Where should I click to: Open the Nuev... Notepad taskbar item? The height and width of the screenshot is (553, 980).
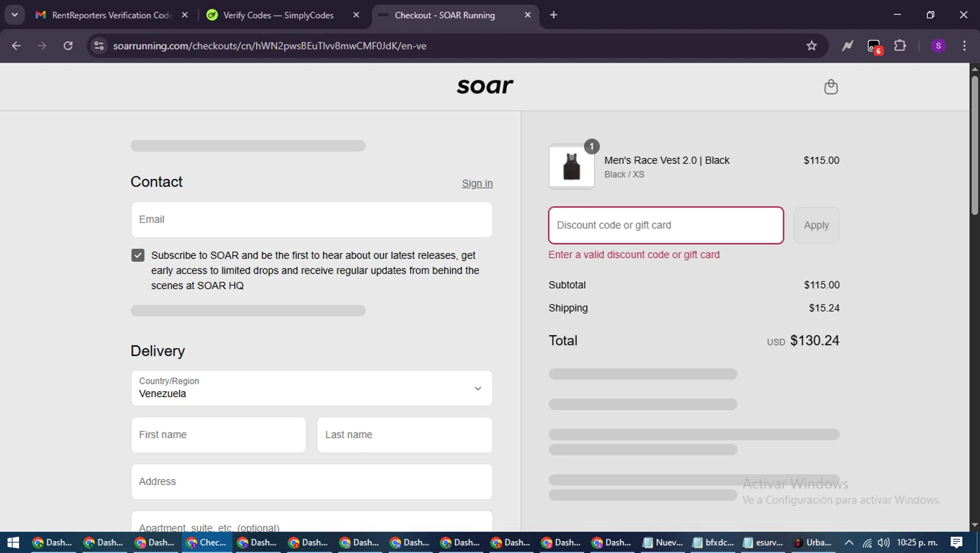(x=664, y=543)
